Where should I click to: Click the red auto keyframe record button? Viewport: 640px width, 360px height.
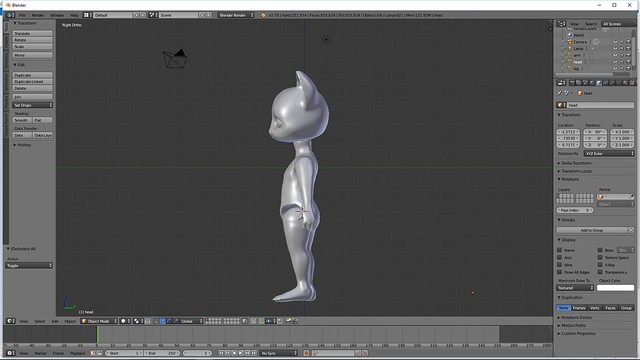pos(306,353)
